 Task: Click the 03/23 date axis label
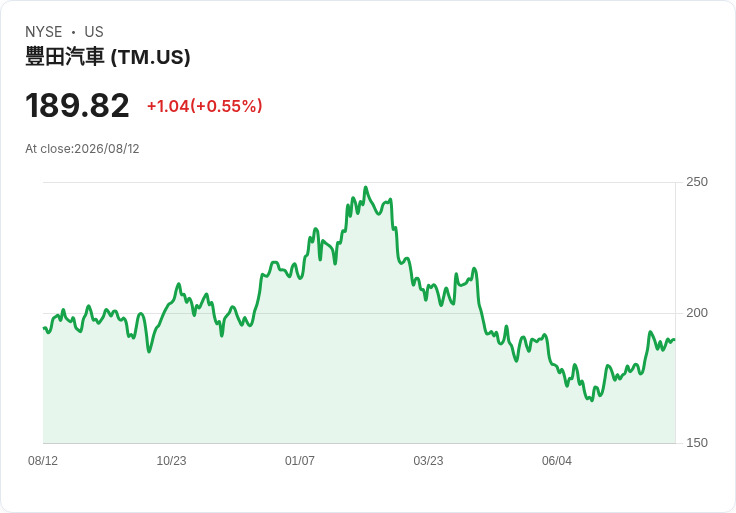pos(428,461)
